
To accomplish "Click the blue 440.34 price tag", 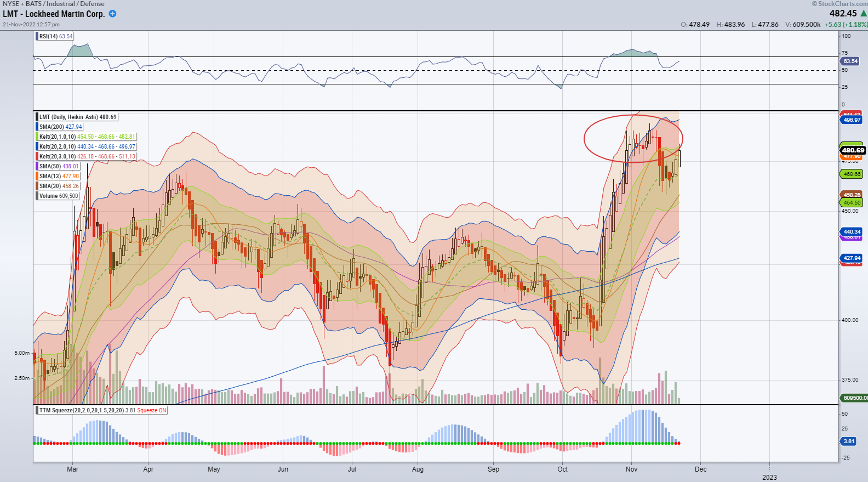I will pos(852,232).
